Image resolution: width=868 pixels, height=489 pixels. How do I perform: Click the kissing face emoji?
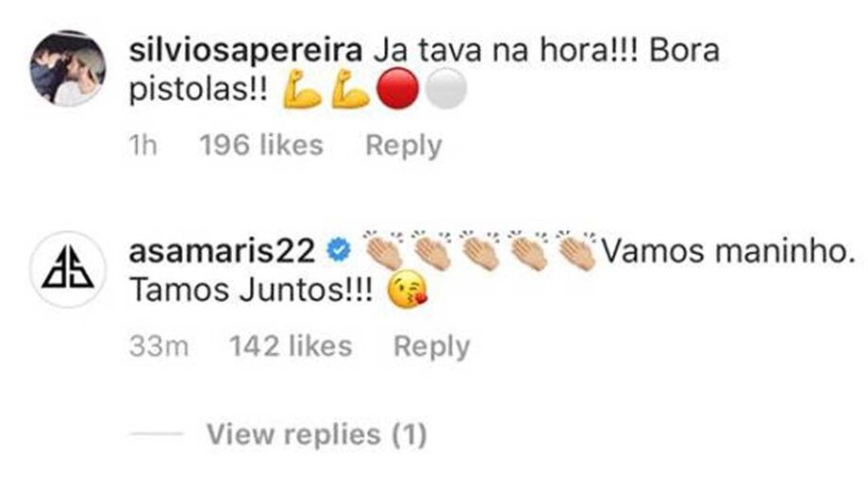(408, 290)
